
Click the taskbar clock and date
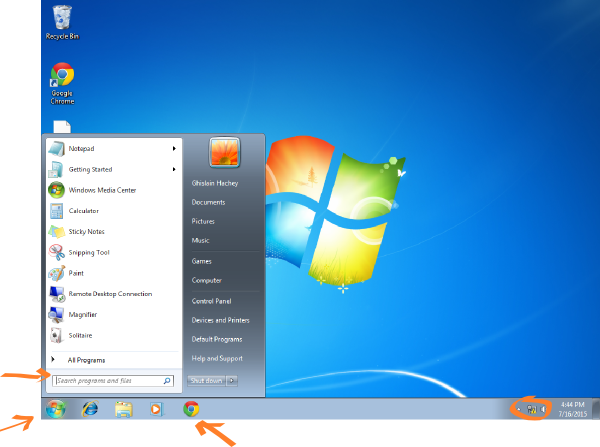[572, 409]
